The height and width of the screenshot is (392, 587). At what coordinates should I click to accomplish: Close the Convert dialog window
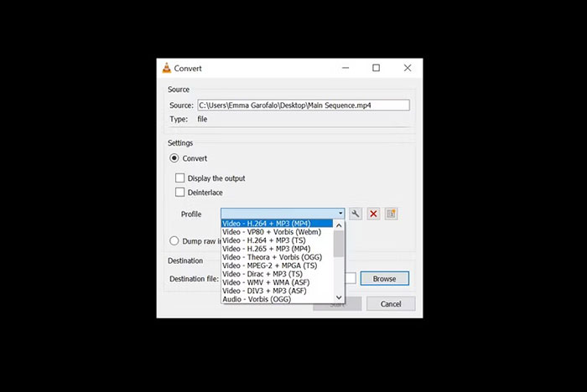[x=407, y=68]
